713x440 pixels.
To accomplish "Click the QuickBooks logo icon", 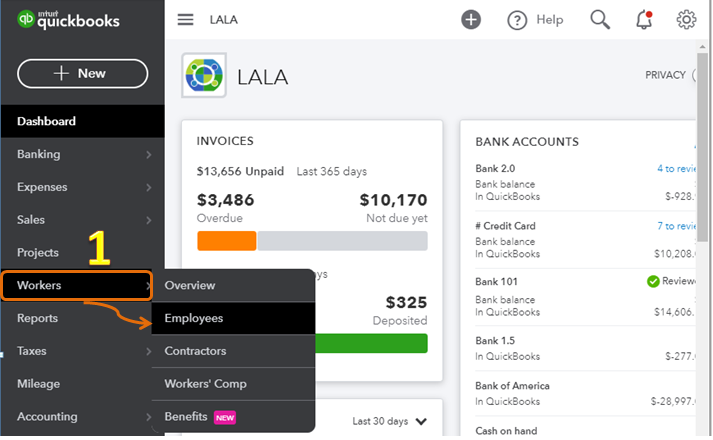I will coord(25,20).
